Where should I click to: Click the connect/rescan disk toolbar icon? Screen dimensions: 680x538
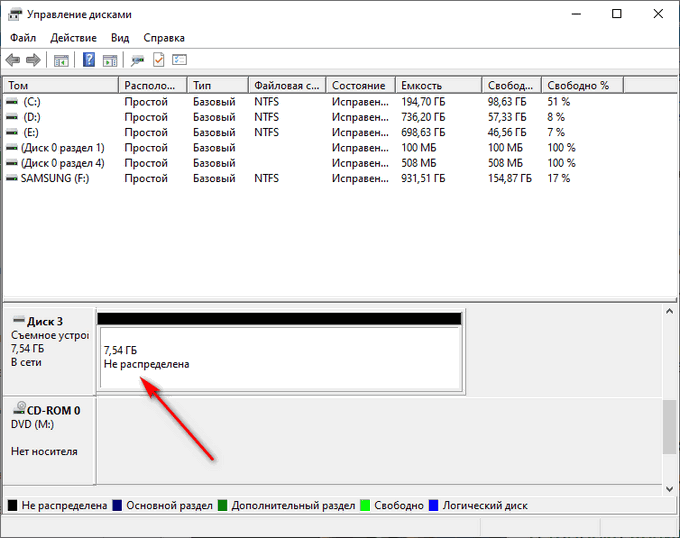[137, 60]
